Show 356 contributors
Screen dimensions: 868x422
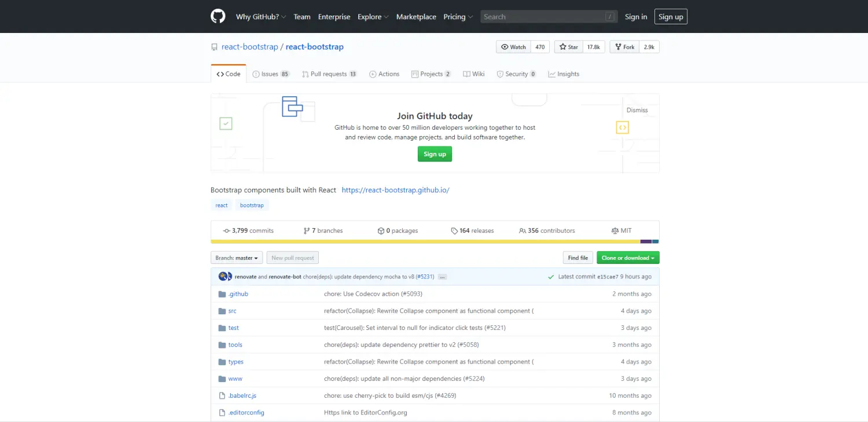(547, 230)
